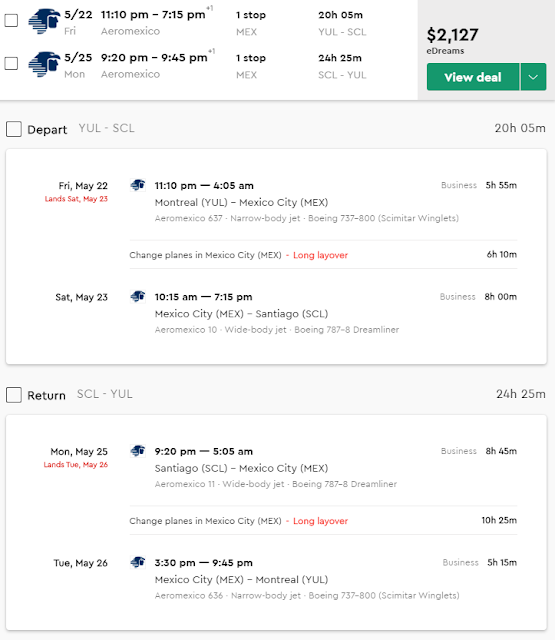Click the Lands Sat, May 23 notice
Screen dimensions: 555x640
(x=76, y=199)
